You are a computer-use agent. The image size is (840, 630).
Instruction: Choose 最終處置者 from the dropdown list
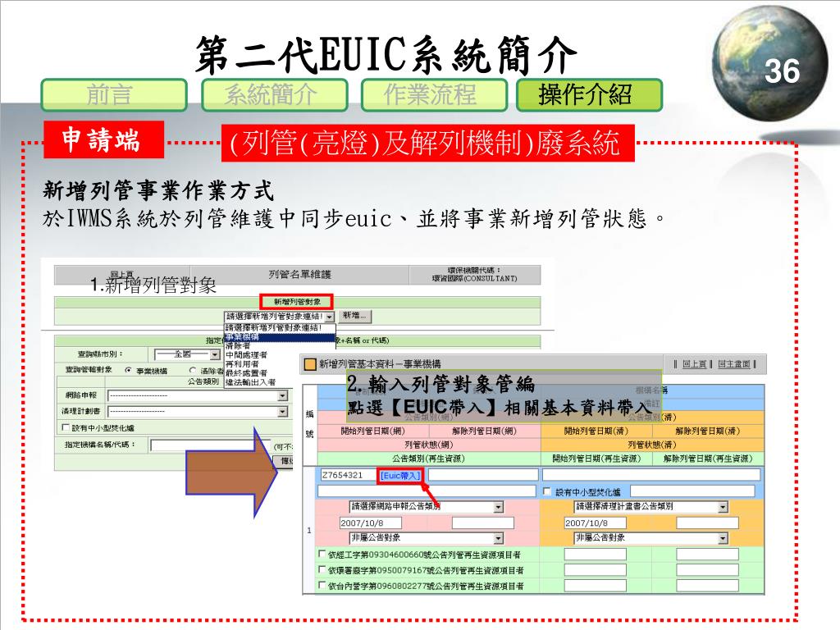click(246, 373)
